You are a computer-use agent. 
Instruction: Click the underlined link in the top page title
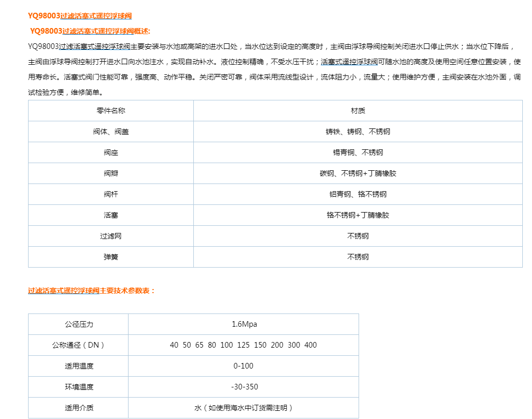(96, 16)
